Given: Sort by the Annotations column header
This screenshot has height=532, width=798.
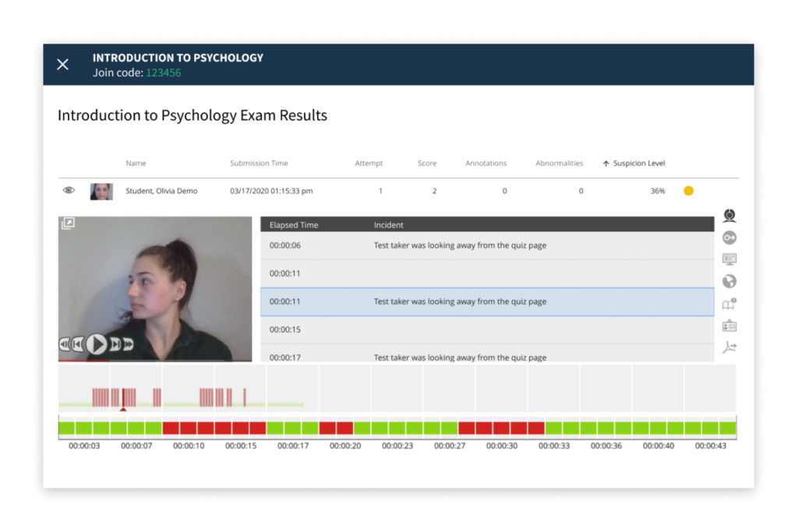Looking at the screenshot, I should [486, 164].
